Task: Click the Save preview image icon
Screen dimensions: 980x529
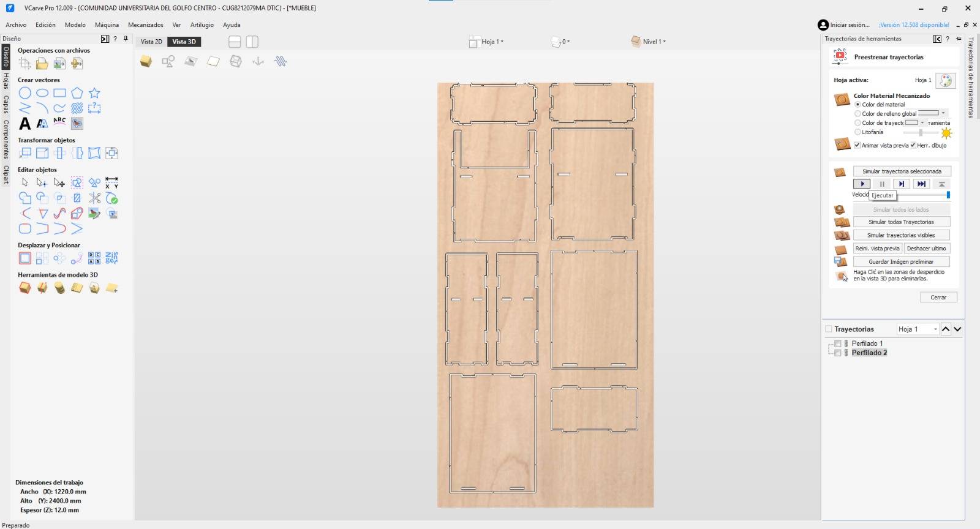Action: (840, 261)
